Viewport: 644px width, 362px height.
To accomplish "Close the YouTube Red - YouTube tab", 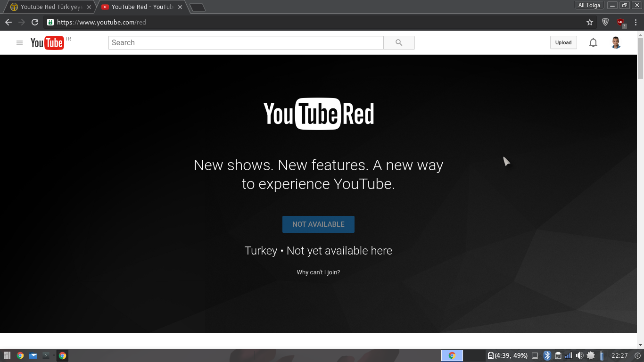I will 180,7.
